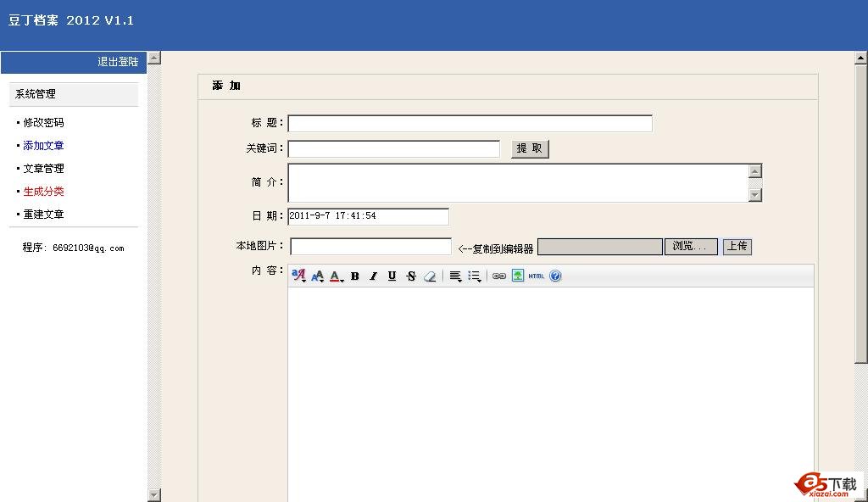The height and width of the screenshot is (502, 868).
Task: Click the 系统管理 section header
Action: point(74,94)
